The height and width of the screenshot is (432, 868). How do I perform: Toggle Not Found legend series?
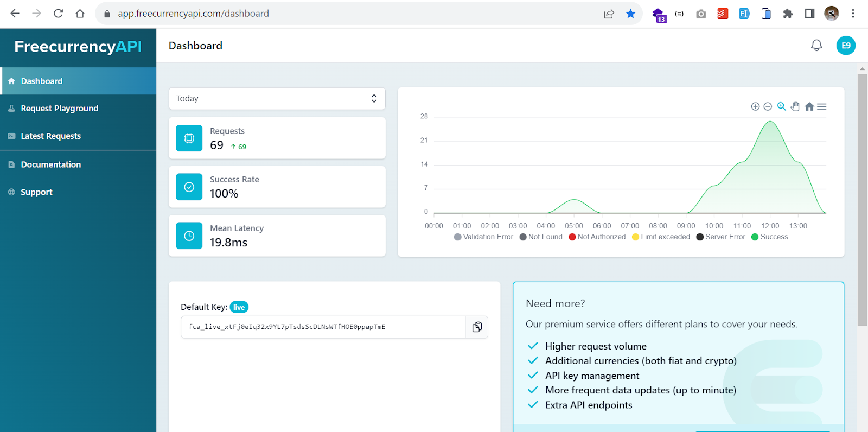tap(541, 237)
